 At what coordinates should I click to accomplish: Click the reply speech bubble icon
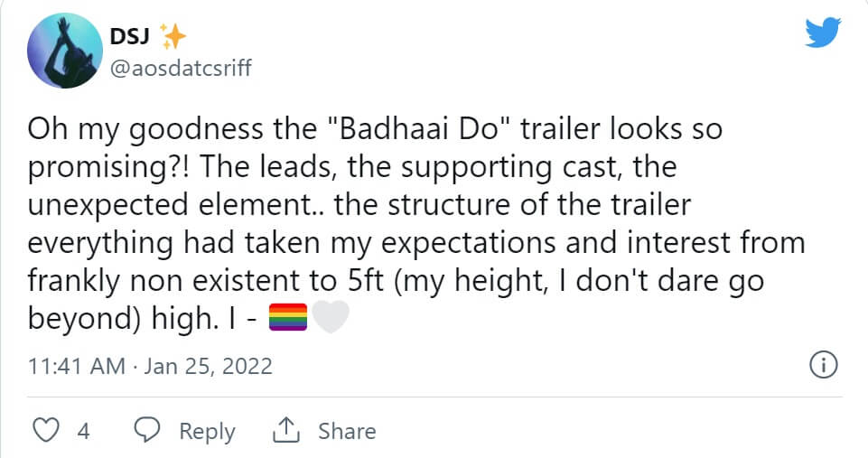tap(146, 431)
